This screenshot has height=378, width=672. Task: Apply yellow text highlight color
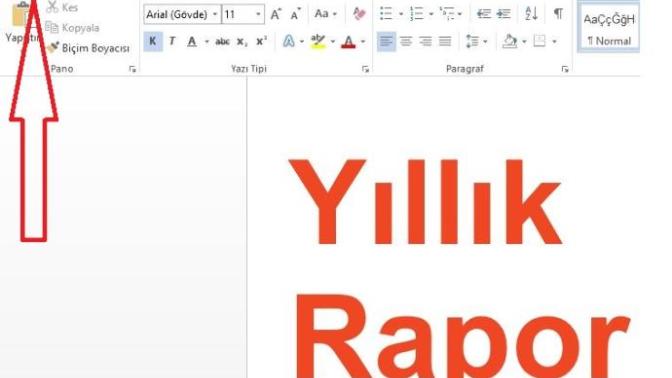pyautogui.click(x=318, y=41)
